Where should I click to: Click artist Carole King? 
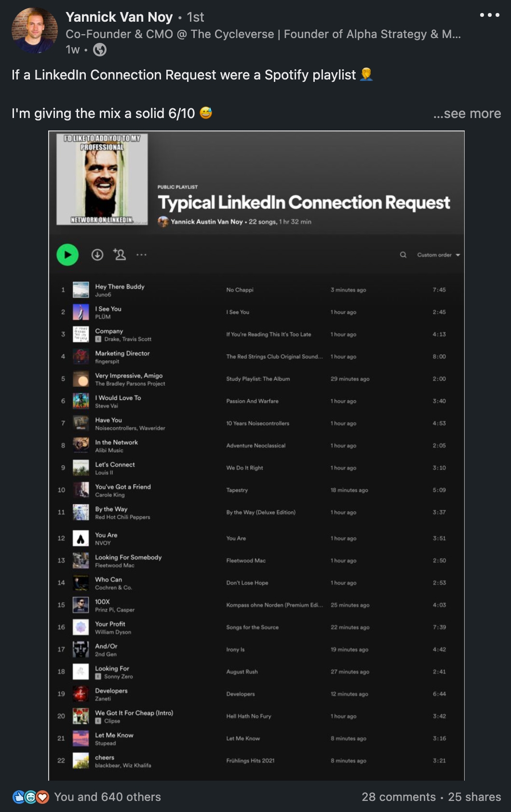109,495
